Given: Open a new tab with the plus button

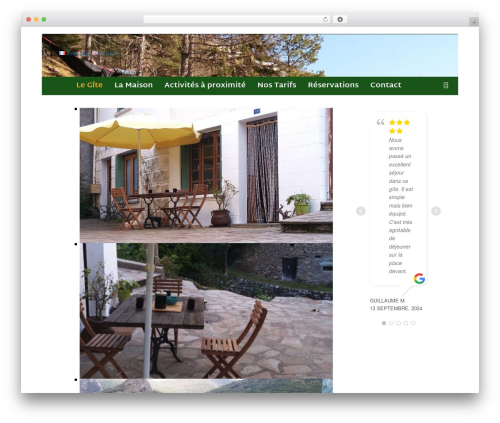Looking at the screenshot, I should [x=474, y=22].
